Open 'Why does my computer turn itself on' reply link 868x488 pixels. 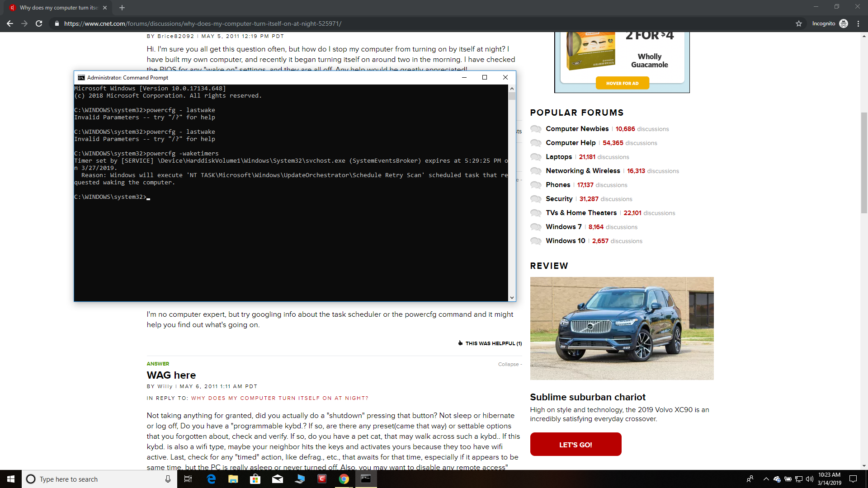279,398
